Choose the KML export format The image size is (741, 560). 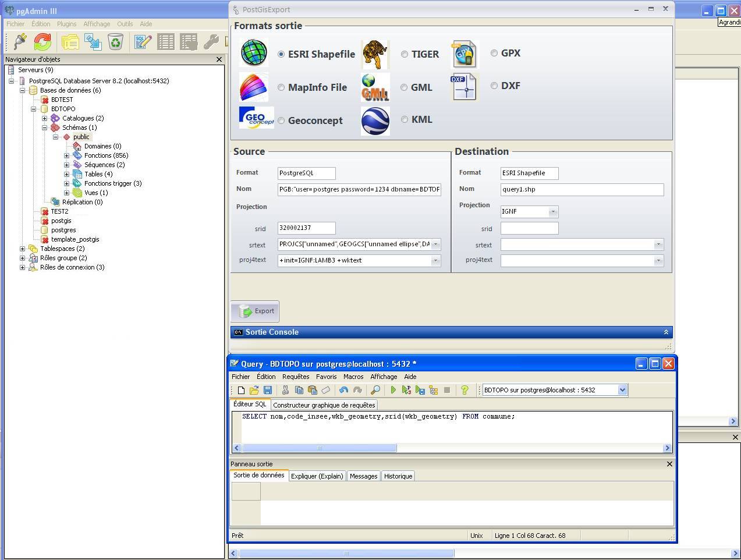pyautogui.click(x=405, y=119)
